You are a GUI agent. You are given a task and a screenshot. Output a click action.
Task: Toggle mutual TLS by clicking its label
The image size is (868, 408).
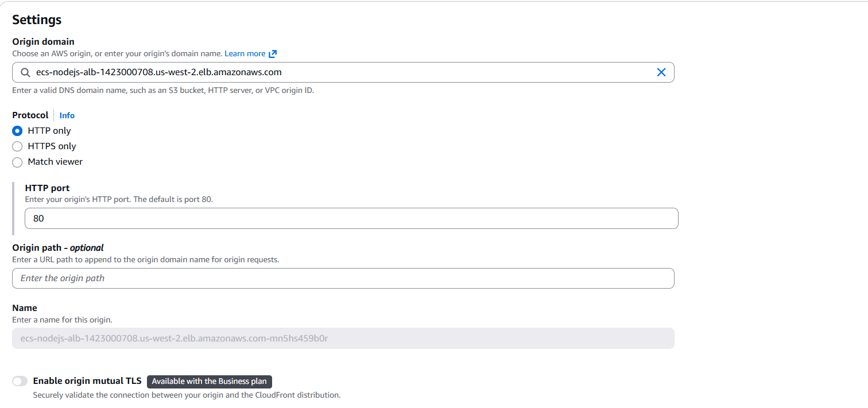click(x=87, y=380)
